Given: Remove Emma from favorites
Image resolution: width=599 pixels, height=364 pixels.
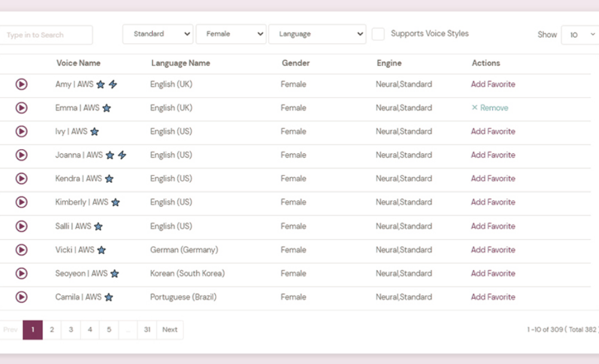Looking at the screenshot, I should pyautogui.click(x=489, y=108).
